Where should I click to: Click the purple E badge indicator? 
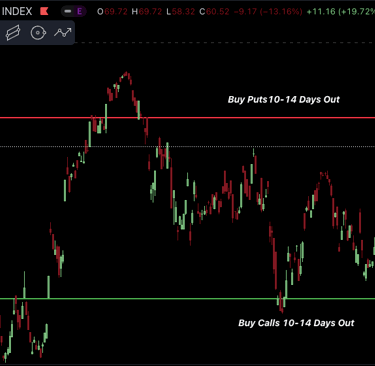click(79, 12)
